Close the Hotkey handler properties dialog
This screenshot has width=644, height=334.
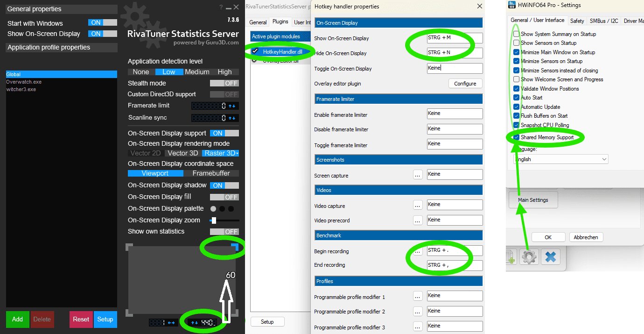click(479, 6)
